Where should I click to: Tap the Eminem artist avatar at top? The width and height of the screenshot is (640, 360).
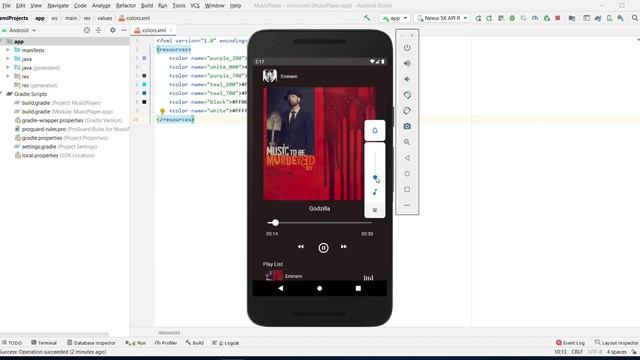click(x=270, y=76)
